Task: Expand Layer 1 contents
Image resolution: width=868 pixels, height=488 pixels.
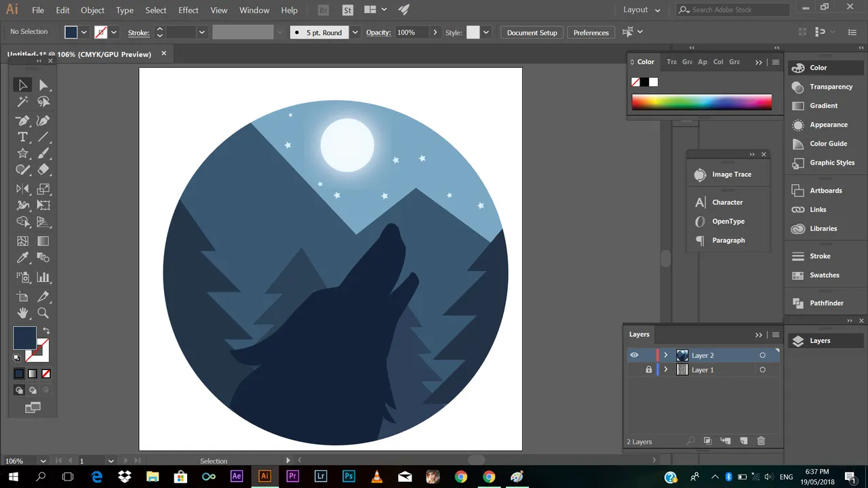Action: click(x=666, y=369)
